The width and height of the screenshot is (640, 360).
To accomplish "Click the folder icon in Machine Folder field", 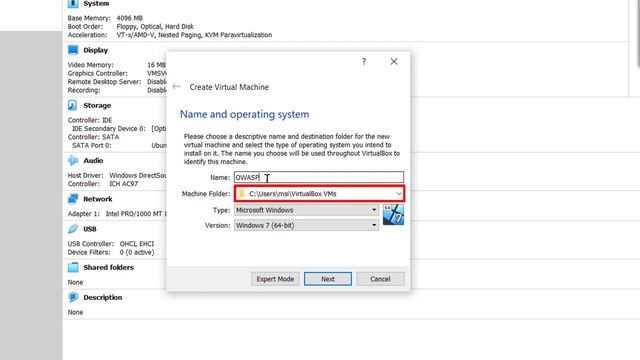I will pyautogui.click(x=242, y=193).
